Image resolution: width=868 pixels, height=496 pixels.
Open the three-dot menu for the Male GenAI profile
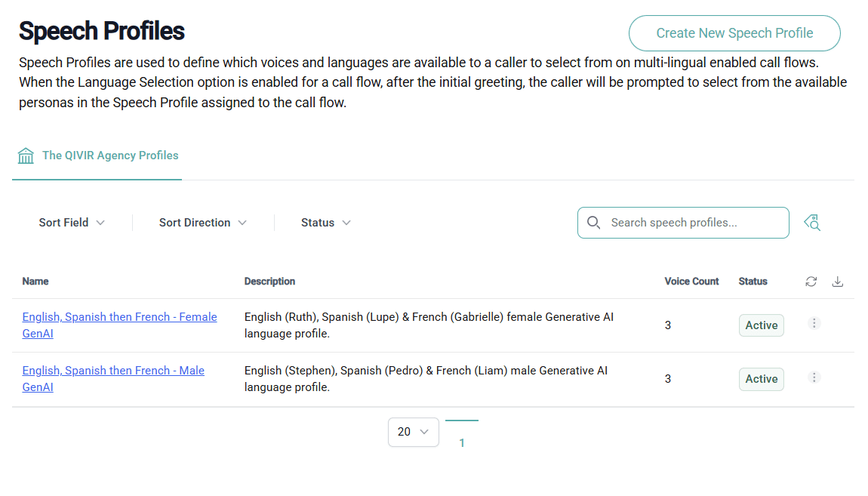[x=814, y=377]
